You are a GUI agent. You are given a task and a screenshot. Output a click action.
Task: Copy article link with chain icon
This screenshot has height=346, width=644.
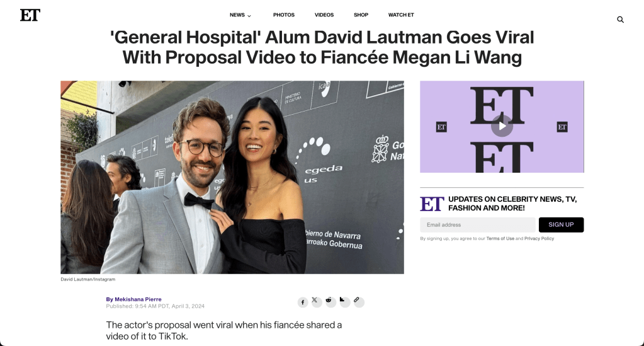(359, 301)
